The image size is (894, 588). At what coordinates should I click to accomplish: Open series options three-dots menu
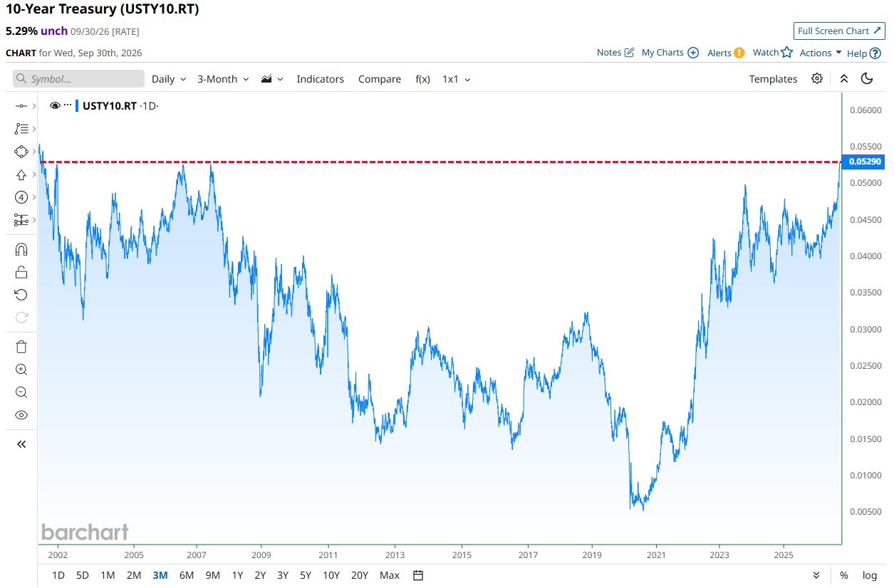pos(68,105)
